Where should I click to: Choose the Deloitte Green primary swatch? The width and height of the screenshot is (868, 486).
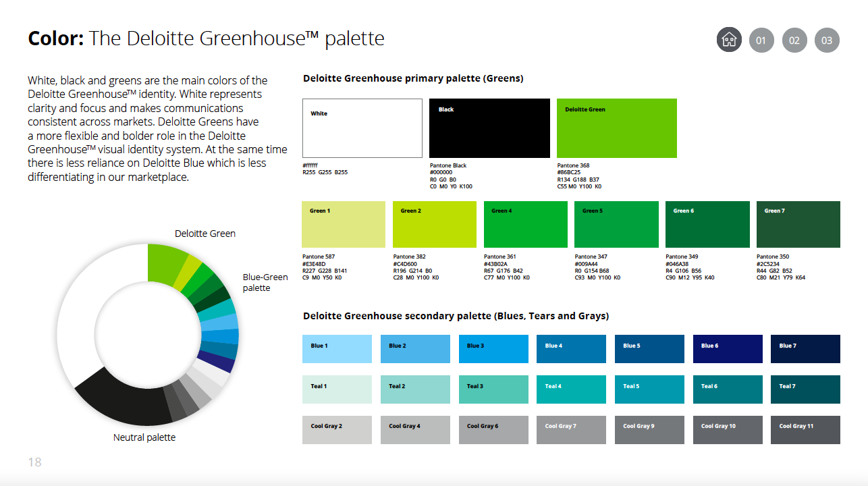[617, 128]
